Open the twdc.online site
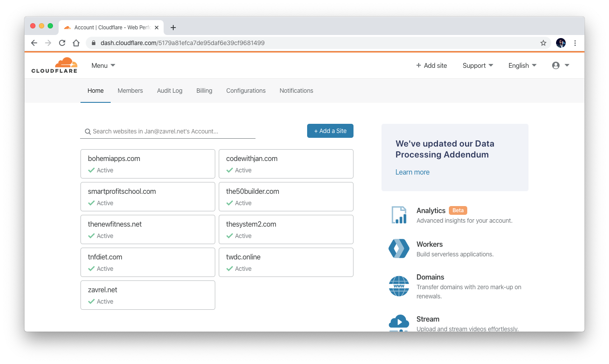The image size is (609, 364). (x=286, y=262)
